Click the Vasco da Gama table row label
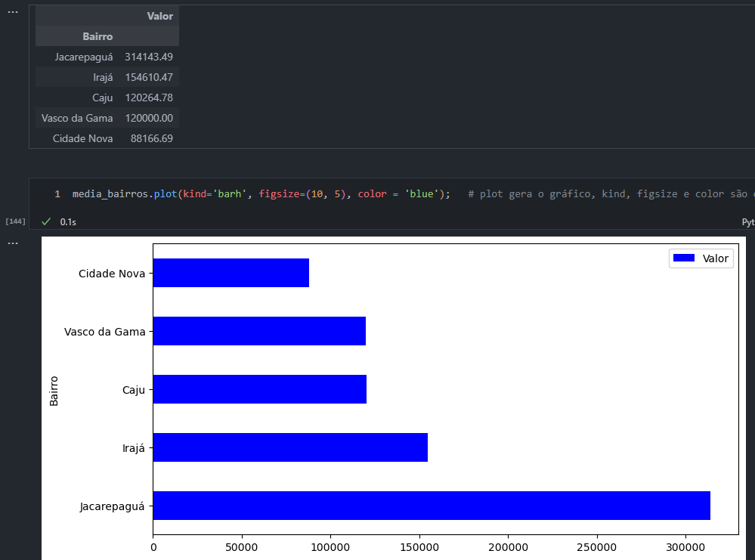The height and width of the screenshot is (560, 755). 77,118
